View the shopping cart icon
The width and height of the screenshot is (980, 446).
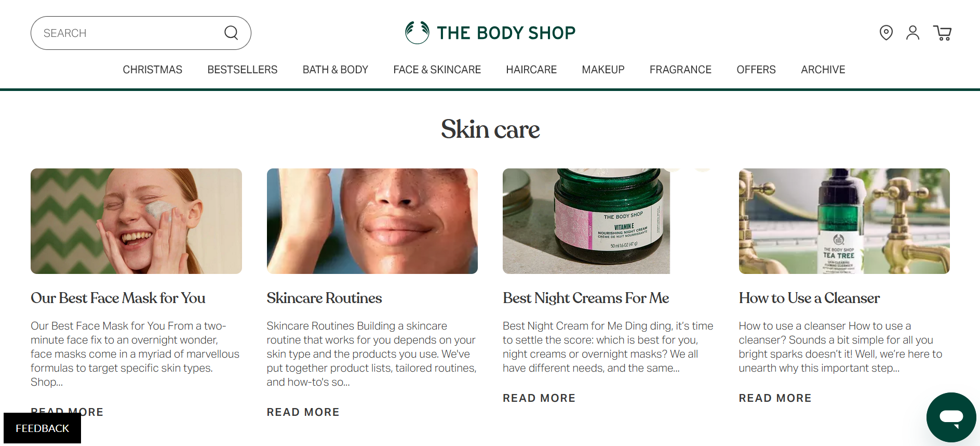[942, 33]
